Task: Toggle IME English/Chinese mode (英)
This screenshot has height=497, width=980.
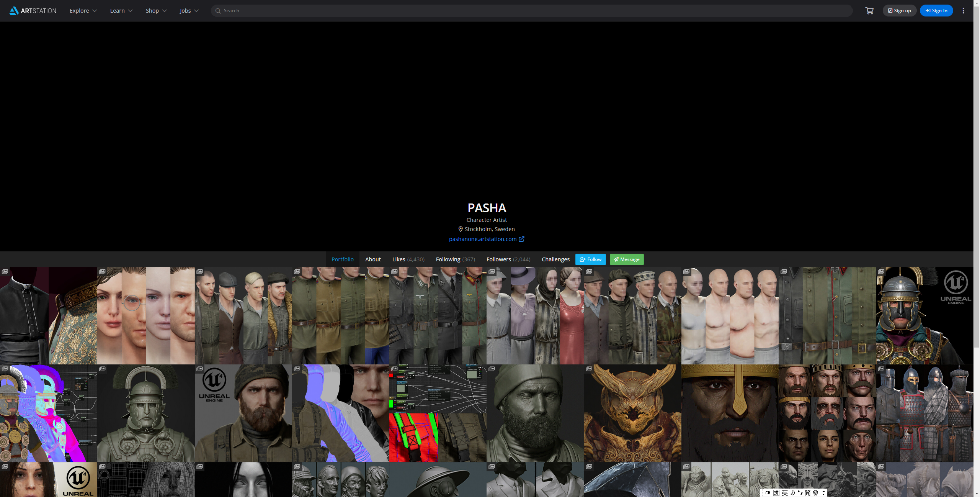Action: tap(785, 493)
